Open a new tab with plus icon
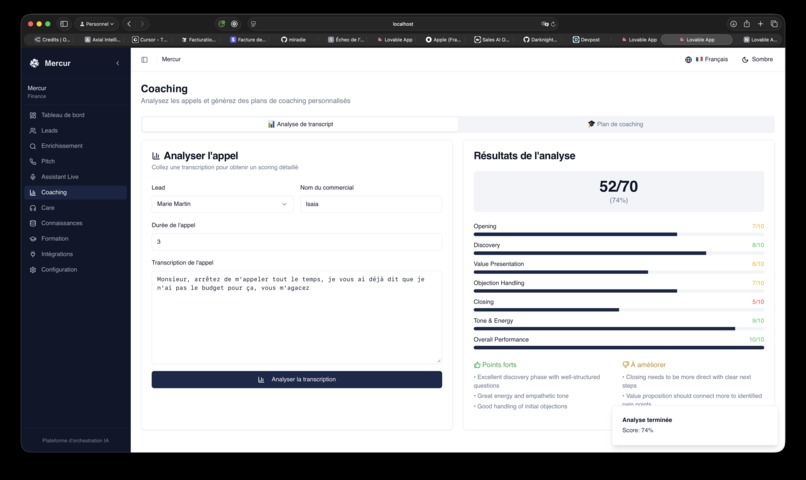 760,24
